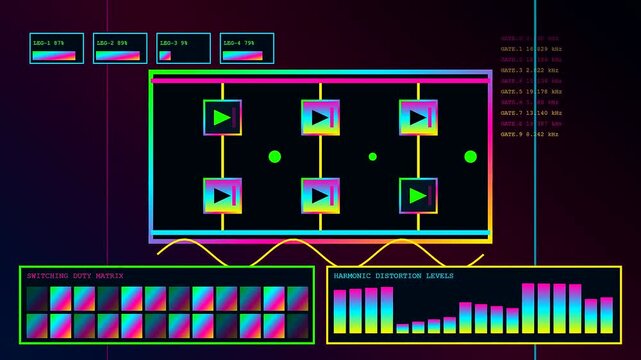641x360 pixels.
Task: Select the GATE.9 frequency row
Action: 529,134
